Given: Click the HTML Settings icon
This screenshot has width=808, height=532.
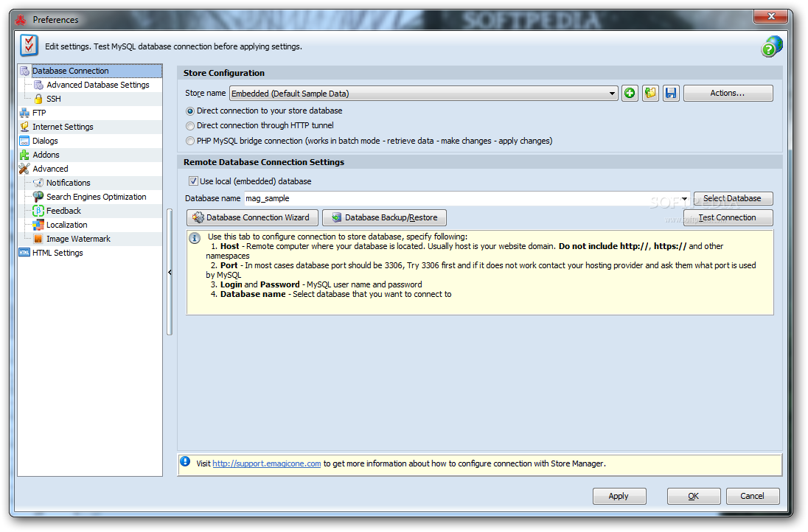Looking at the screenshot, I should [24, 252].
